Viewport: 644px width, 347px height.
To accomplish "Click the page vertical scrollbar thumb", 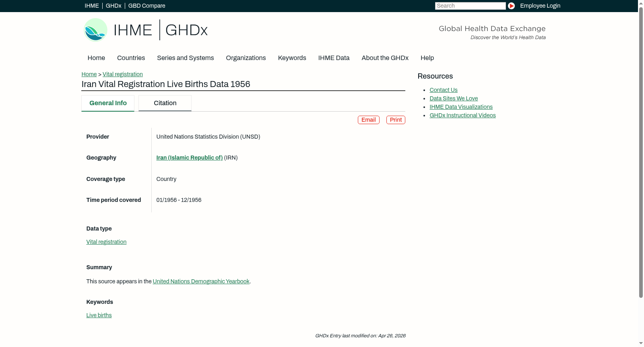I will [x=641, y=153].
